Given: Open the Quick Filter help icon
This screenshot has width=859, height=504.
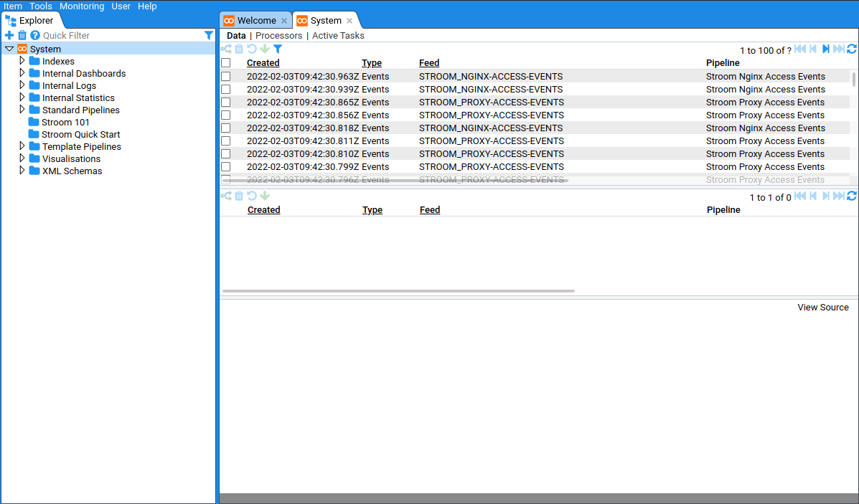Looking at the screenshot, I should pyautogui.click(x=35, y=35).
